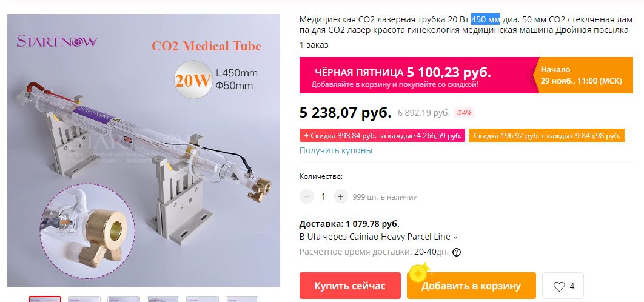Click the delivery time help question icon
Screen dimensions: 644x302
coord(456,252)
